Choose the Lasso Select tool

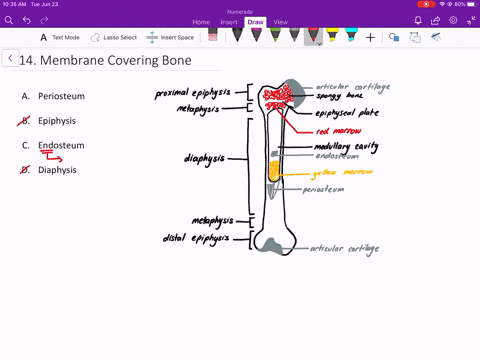pos(114,38)
